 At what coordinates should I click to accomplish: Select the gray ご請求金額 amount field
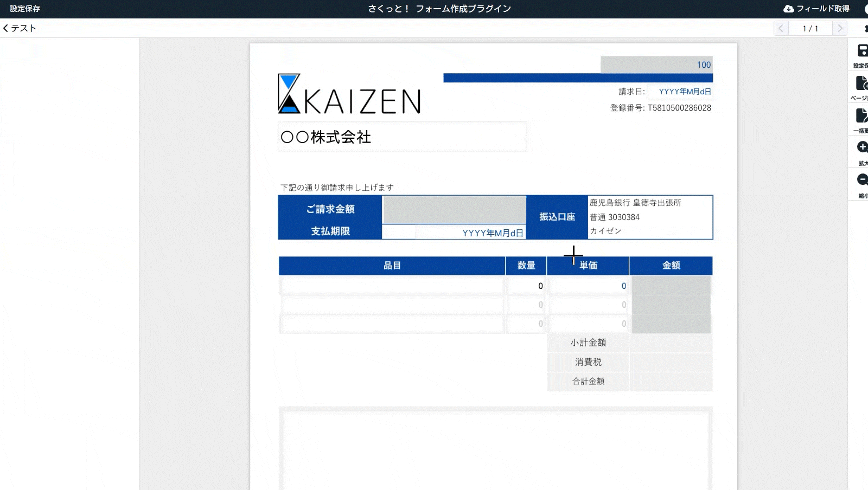[455, 210]
